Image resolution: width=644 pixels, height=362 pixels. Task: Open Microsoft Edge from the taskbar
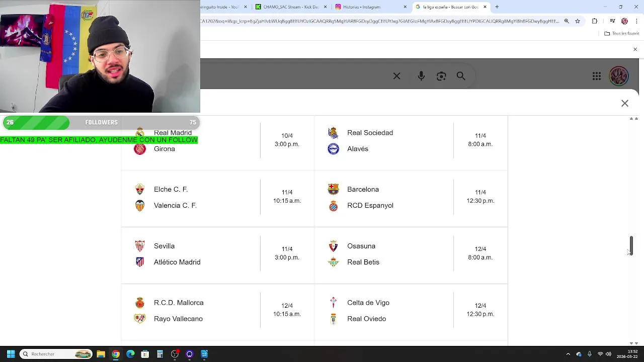click(130, 354)
